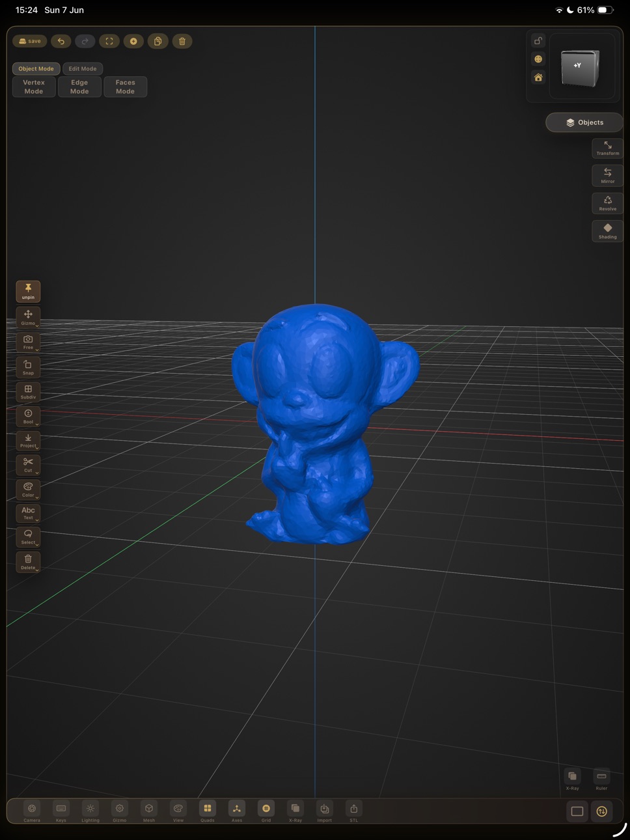Open Gizmo settings in bottom bar
630x840 pixels.
(120, 811)
